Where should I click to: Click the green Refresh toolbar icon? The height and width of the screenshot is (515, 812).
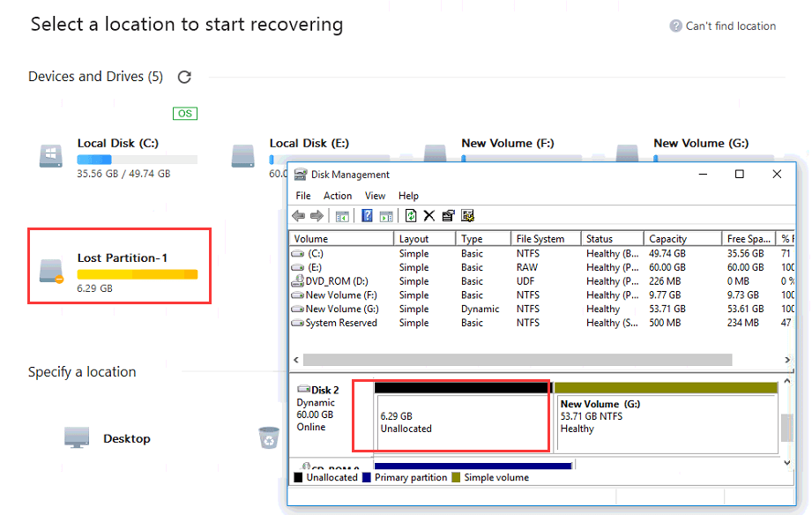pyautogui.click(x=411, y=216)
